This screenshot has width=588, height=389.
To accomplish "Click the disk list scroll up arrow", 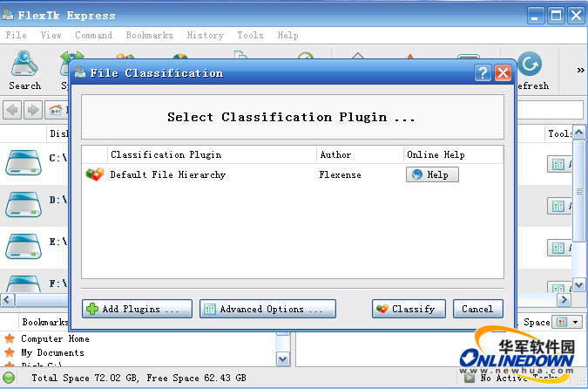I will coord(578,133).
